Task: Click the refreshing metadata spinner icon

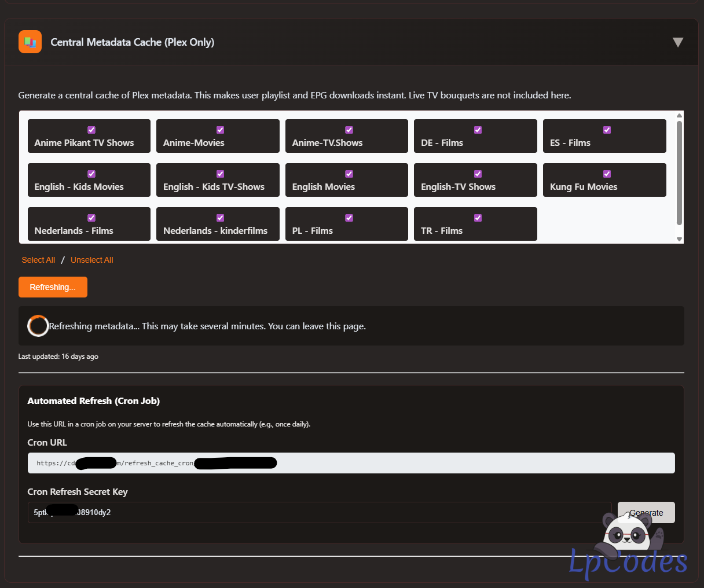Action: click(x=38, y=326)
